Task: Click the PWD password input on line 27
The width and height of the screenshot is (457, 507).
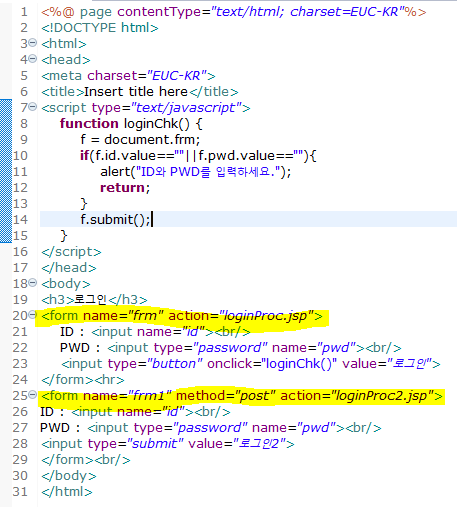Action: [x=211, y=428]
